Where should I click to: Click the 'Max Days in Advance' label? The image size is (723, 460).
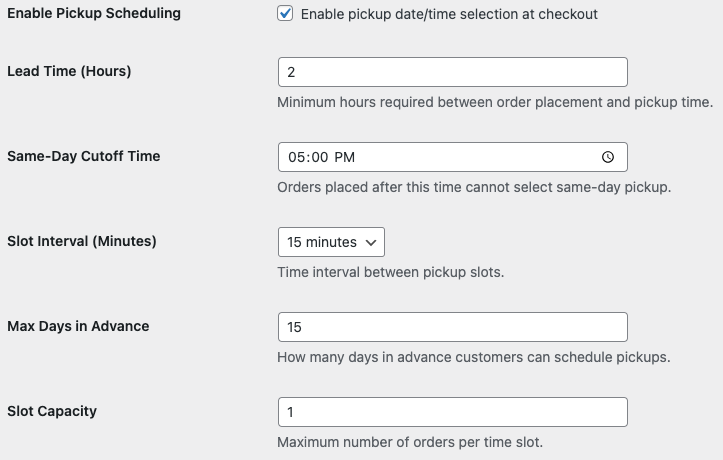(78, 326)
